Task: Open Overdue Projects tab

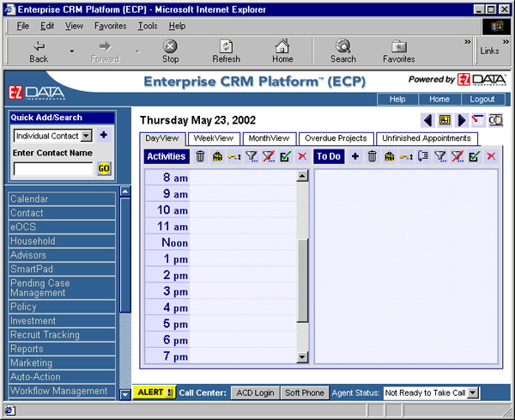Action: click(336, 138)
